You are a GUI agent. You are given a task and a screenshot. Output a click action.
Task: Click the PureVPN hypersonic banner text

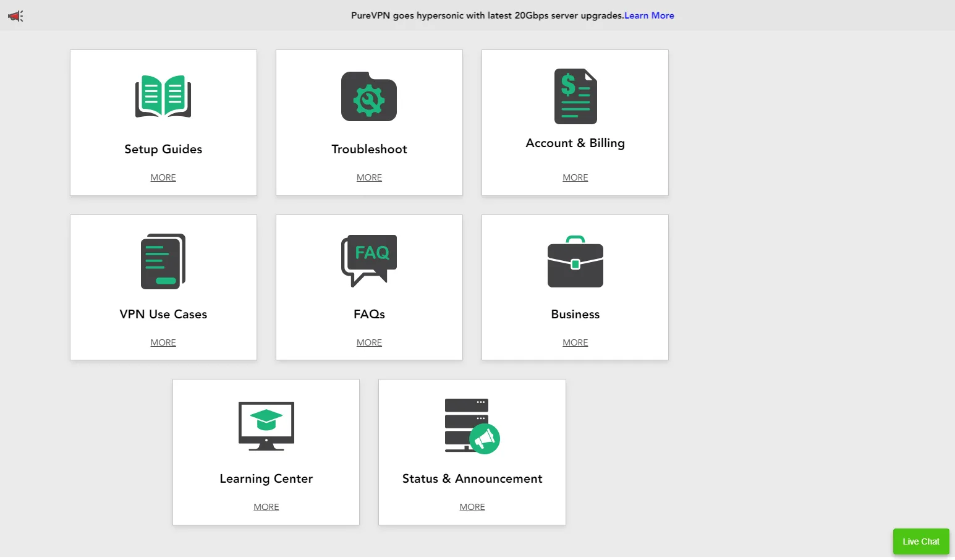click(x=487, y=15)
